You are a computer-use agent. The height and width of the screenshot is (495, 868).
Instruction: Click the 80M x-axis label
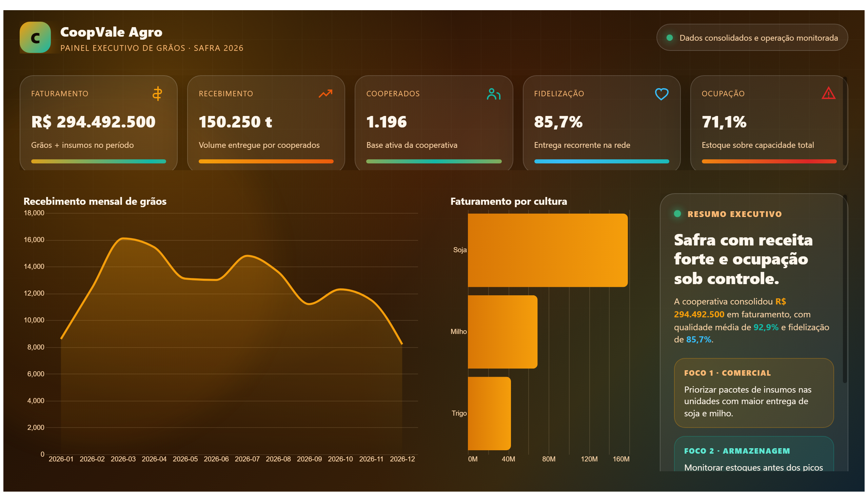pos(548,459)
